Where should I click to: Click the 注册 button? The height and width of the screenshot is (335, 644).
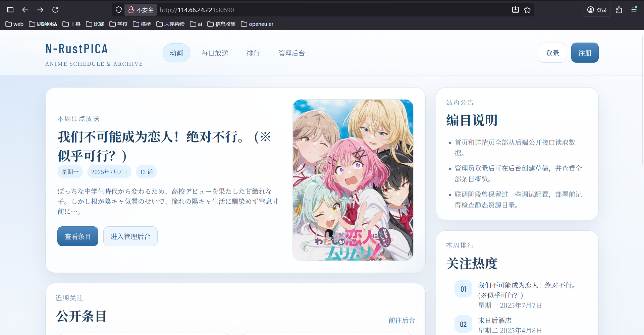[585, 53]
